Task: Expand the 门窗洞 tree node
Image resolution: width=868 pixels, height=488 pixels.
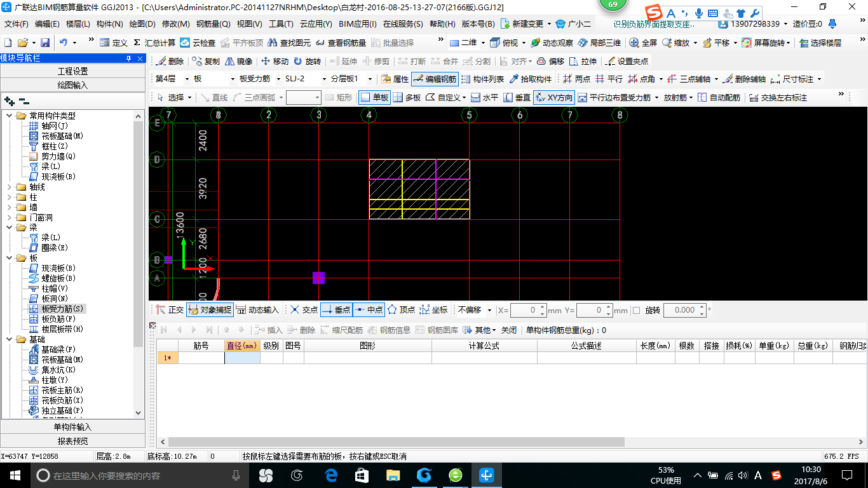Action: pos(10,217)
